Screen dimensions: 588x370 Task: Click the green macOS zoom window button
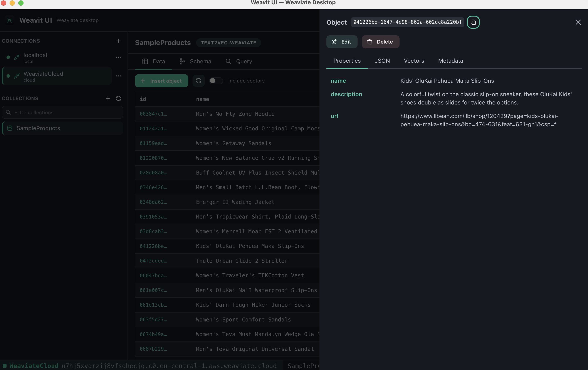(21, 3)
